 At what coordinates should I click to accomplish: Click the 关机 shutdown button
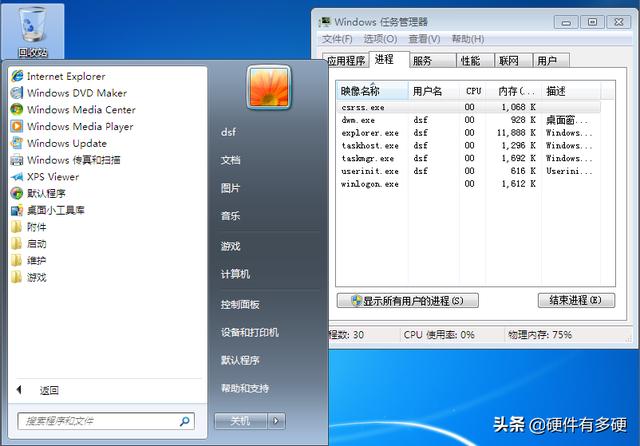click(240, 421)
